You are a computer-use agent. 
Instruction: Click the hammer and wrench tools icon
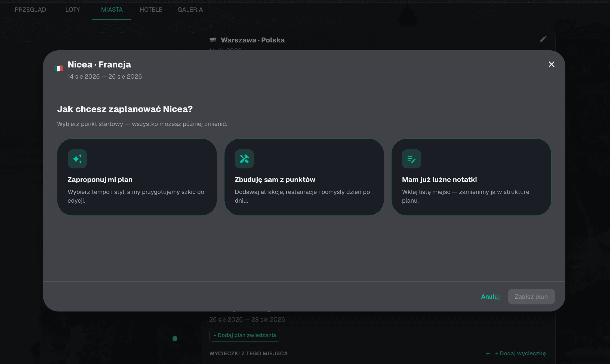coord(244,159)
